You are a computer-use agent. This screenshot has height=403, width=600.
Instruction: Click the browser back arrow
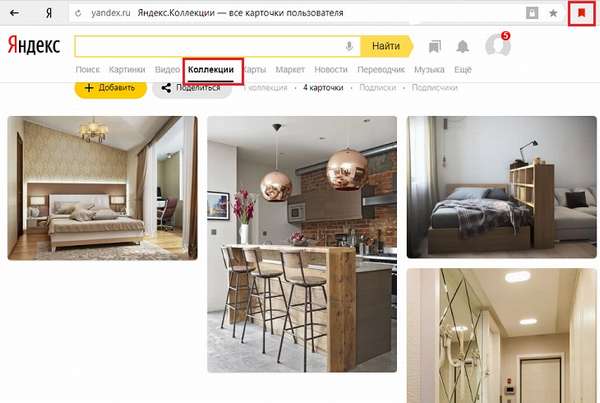click(x=14, y=13)
